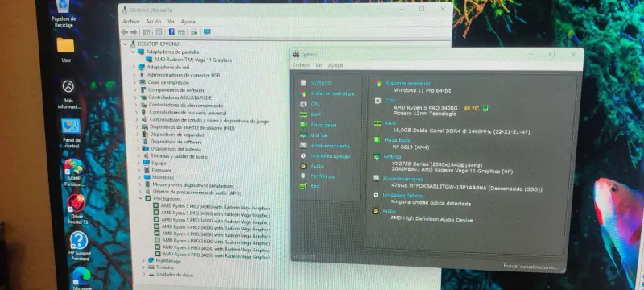Viewport: 644px width, 290px height.
Task: Click the show/hide console tree toolbar icon
Action: tap(146, 32)
